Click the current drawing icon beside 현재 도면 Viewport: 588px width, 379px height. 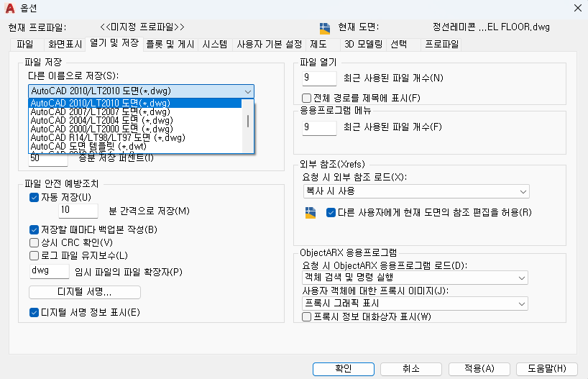pyautogui.click(x=325, y=28)
